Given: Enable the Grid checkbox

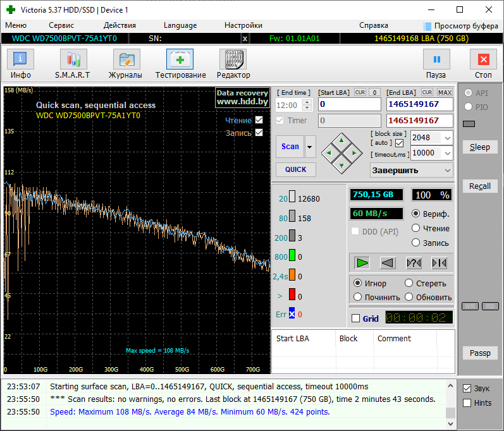Looking at the screenshot, I should click(355, 319).
